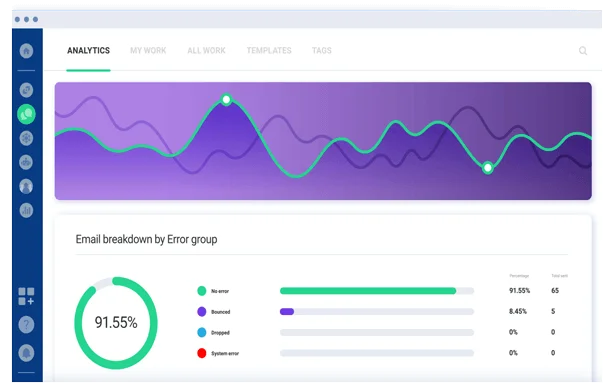Click the bot icon in sidebar
This screenshot has height=391, width=613.
(26, 162)
